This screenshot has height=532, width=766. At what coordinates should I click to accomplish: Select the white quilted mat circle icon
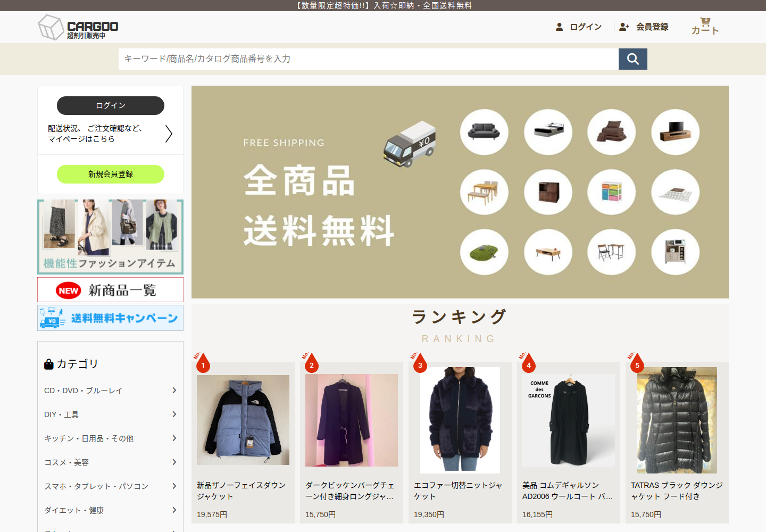point(676,192)
